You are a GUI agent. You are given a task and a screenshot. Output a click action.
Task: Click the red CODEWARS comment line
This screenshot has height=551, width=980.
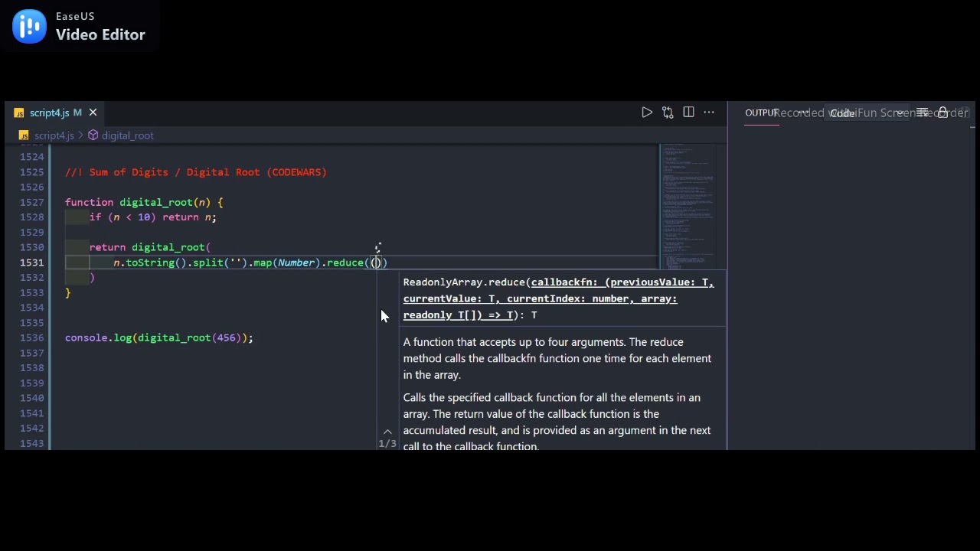coord(196,172)
